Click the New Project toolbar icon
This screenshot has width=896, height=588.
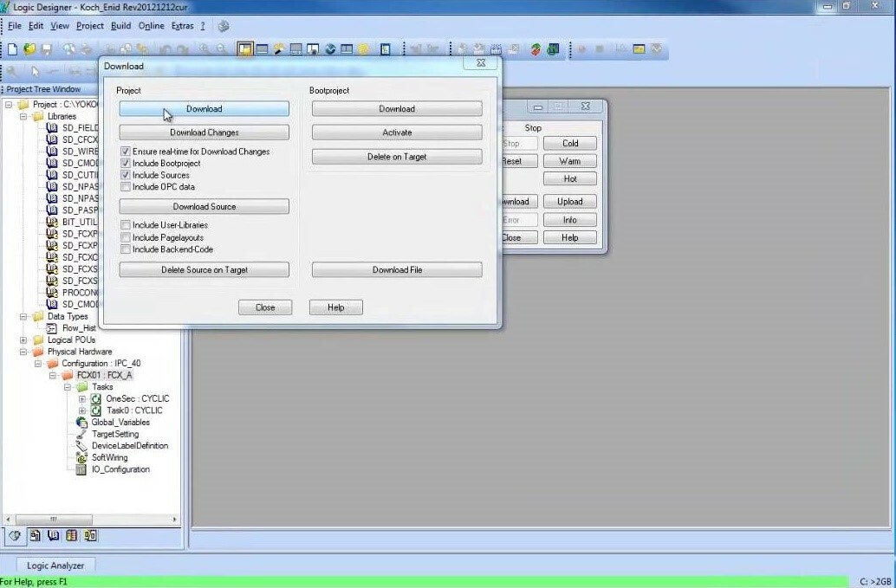(x=12, y=49)
